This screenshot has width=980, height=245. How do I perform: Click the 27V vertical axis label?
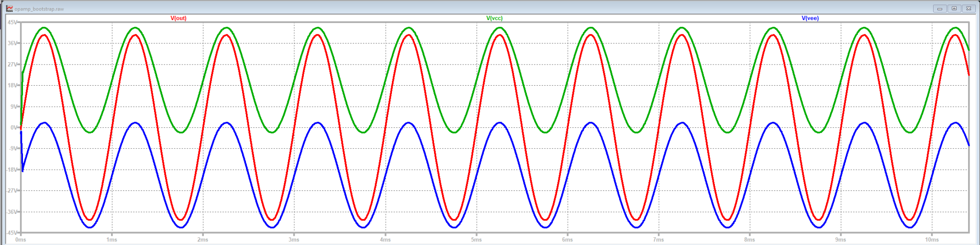[x=12, y=64]
